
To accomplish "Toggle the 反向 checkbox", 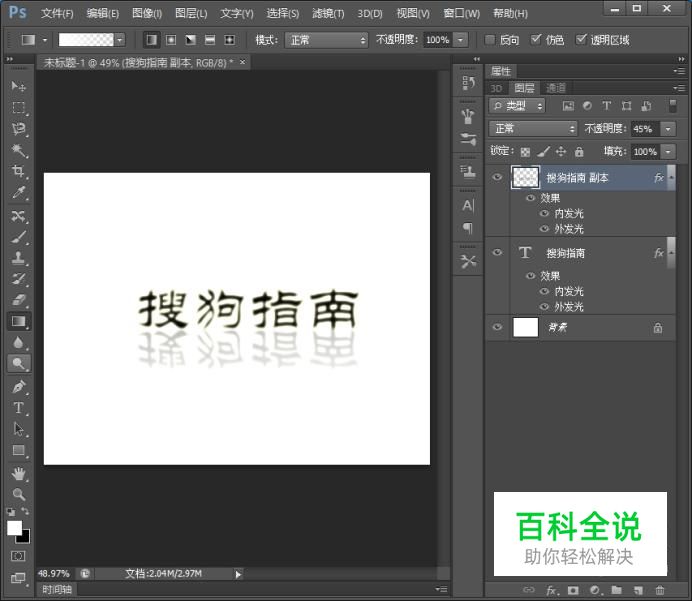I will [x=489, y=40].
